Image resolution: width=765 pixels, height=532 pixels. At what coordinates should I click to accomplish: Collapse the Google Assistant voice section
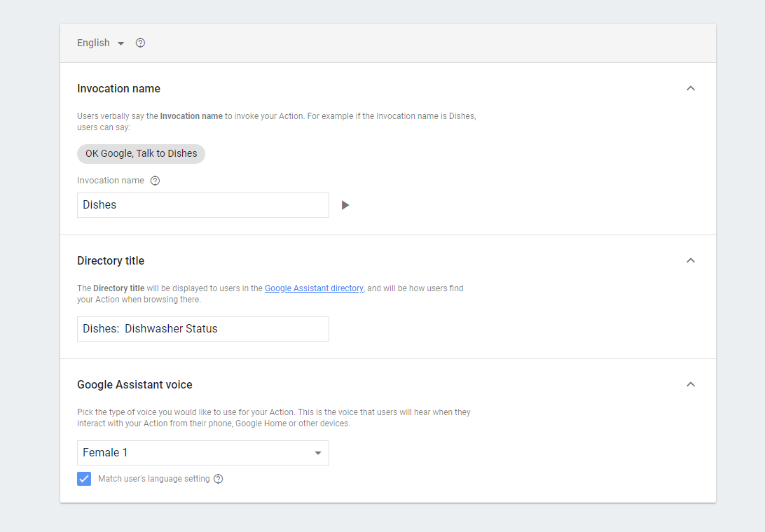(x=691, y=384)
